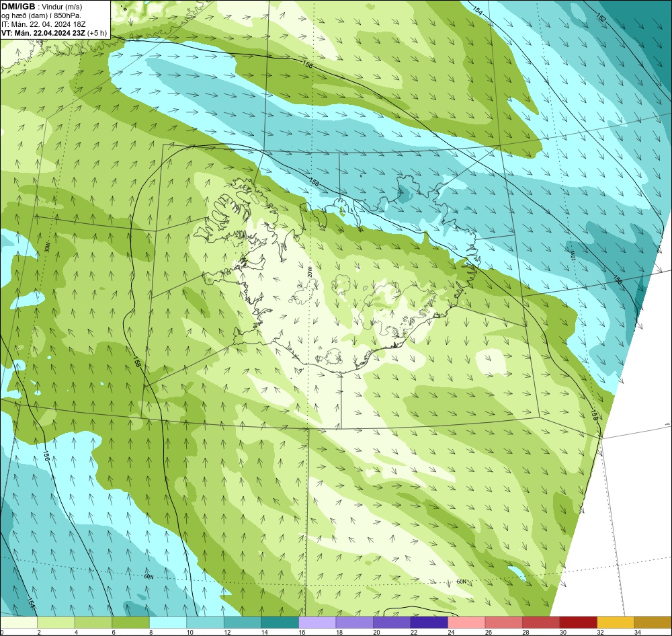
Task: Click the legend value label '20'
Action: (x=376, y=632)
